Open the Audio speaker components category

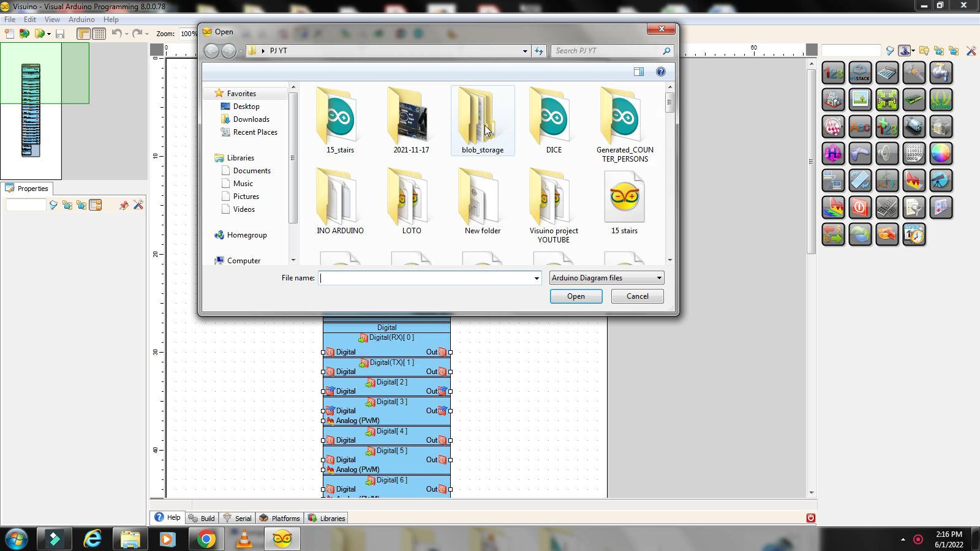coord(887,154)
